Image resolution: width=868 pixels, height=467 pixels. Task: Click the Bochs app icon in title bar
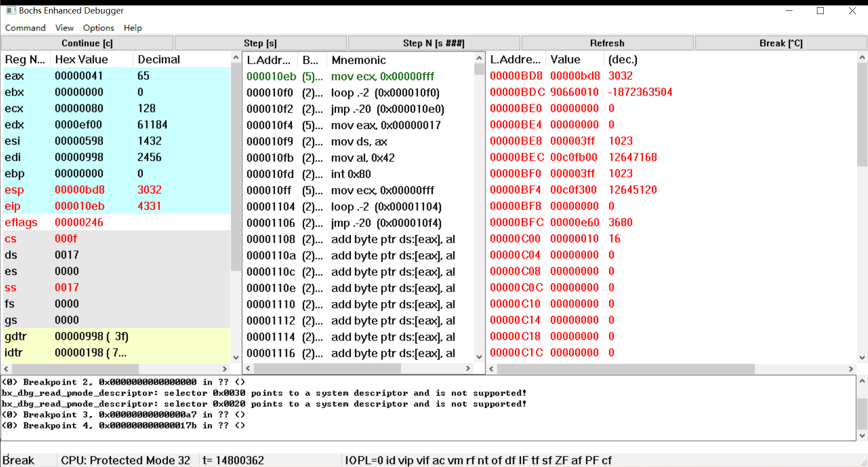11,10
